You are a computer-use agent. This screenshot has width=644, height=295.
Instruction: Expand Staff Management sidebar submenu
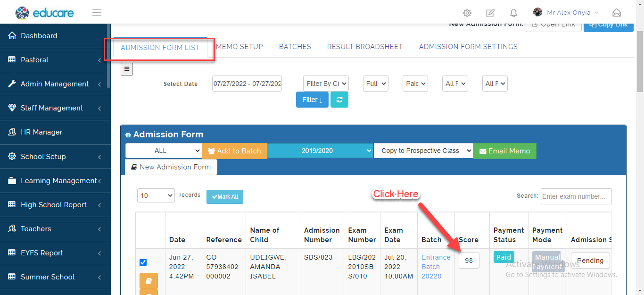[99, 108]
